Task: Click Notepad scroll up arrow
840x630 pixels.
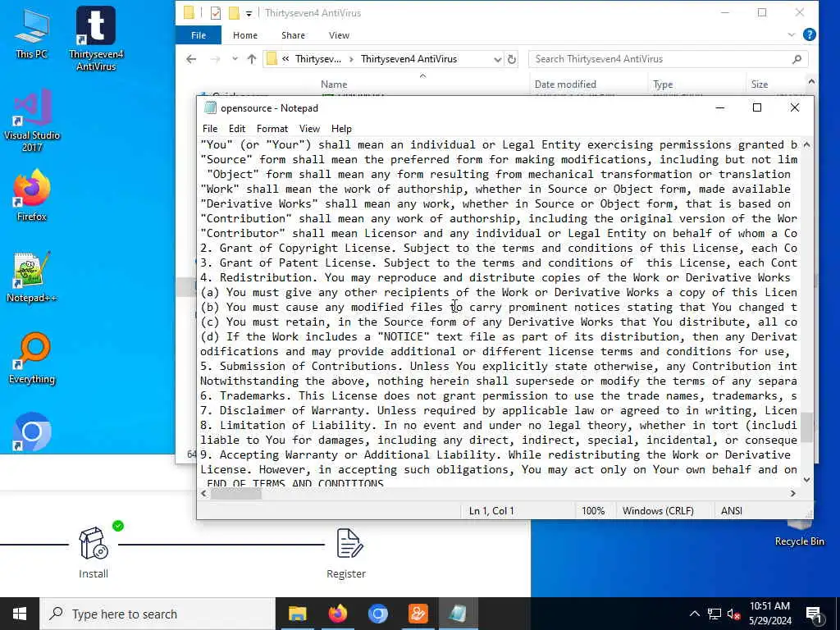Action: click(807, 144)
